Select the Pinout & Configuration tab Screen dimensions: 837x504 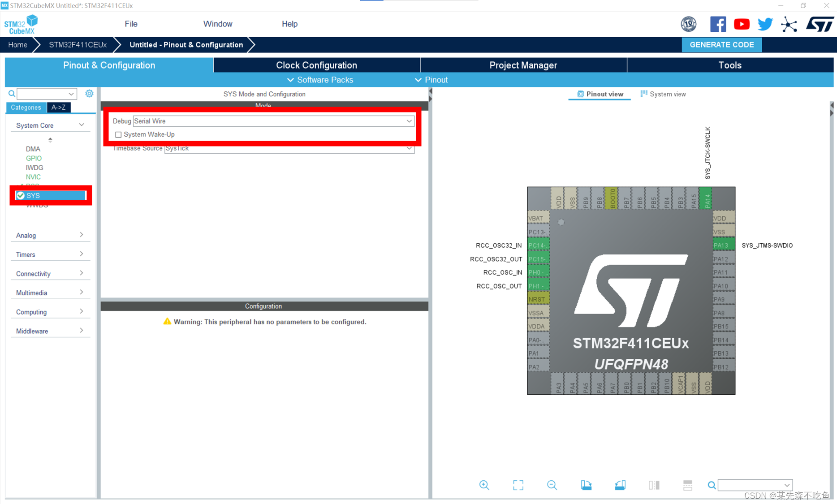point(109,65)
